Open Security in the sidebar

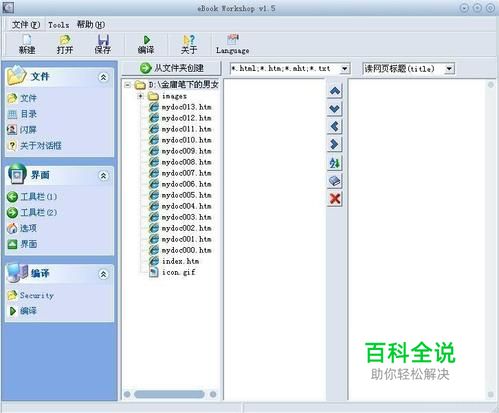pos(30,295)
